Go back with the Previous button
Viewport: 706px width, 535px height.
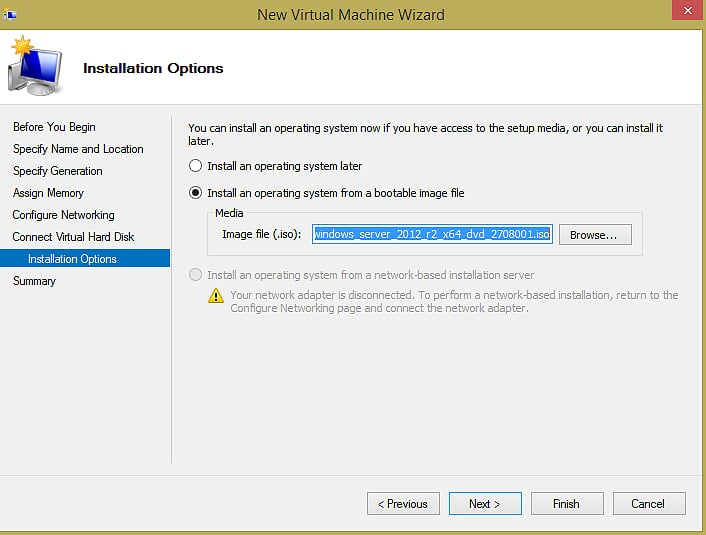point(404,503)
